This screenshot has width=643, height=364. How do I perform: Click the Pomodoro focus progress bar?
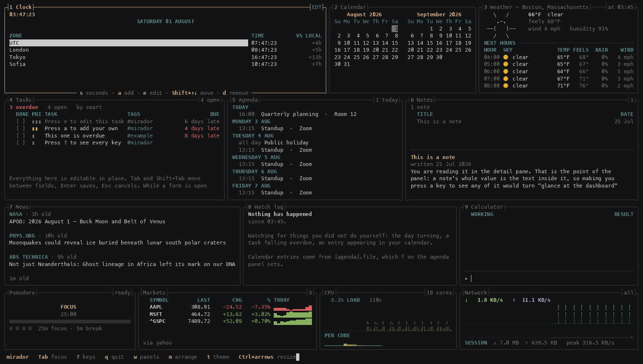click(70, 321)
